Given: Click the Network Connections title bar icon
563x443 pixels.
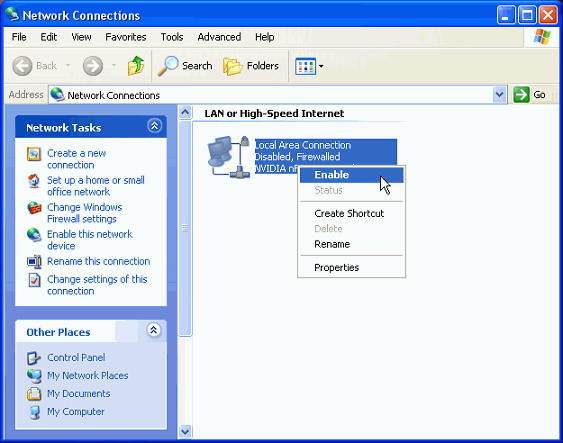Looking at the screenshot, I should pos(12,14).
